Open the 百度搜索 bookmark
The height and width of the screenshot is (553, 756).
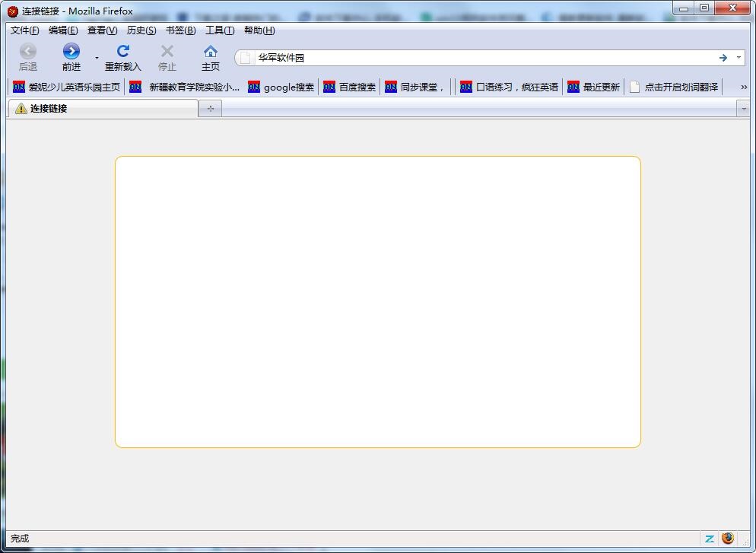click(350, 87)
